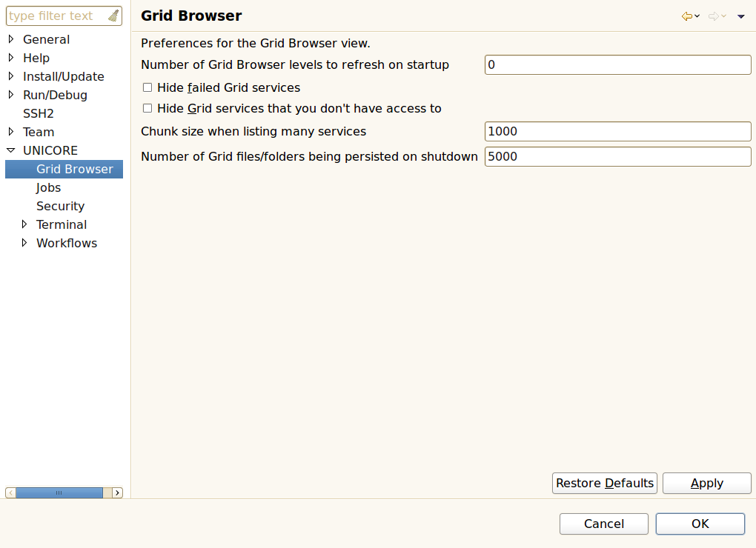Focus the Chunk size input field

(x=617, y=131)
